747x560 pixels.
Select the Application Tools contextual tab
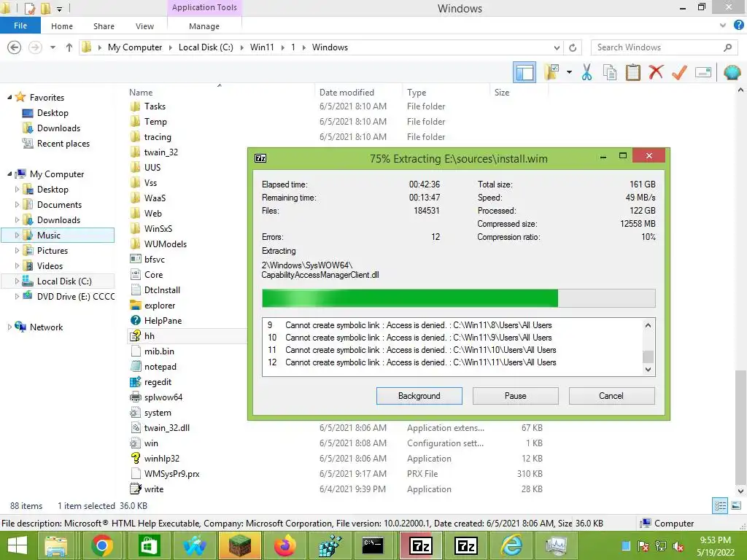coord(204,7)
